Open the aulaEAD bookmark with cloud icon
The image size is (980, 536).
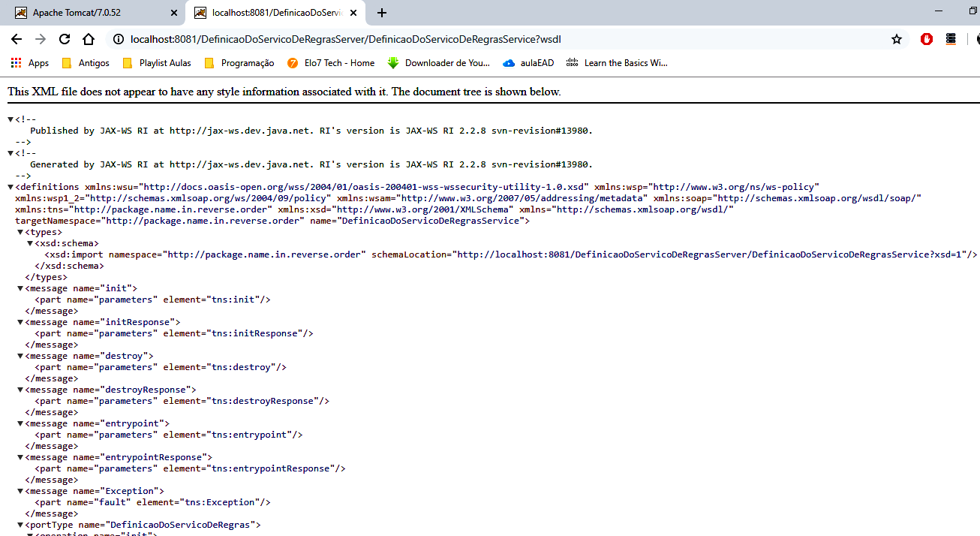tap(508, 63)
